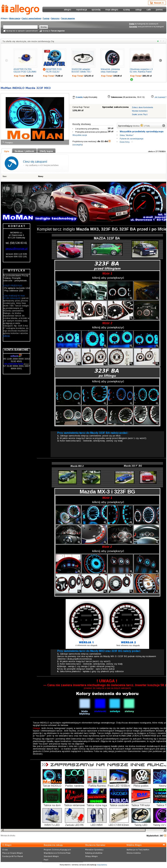Open the 'szukaj' menu item

(126, 9)
